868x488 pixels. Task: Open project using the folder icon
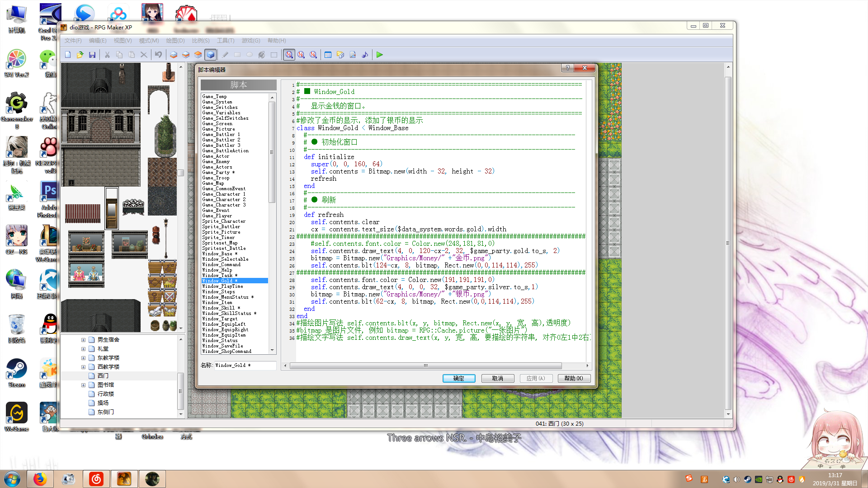click(x=80, y=55)
